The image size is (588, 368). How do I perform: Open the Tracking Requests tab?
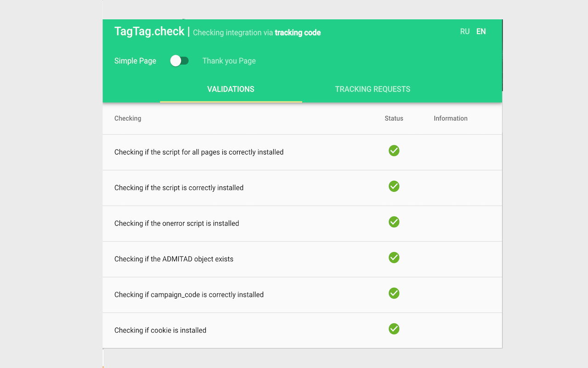pos(373,89)
